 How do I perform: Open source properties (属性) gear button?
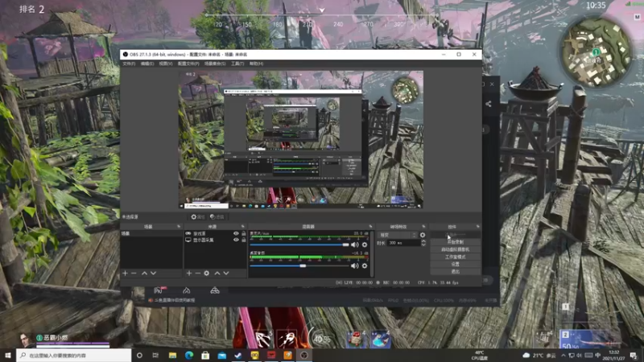[x=197, y=216]
